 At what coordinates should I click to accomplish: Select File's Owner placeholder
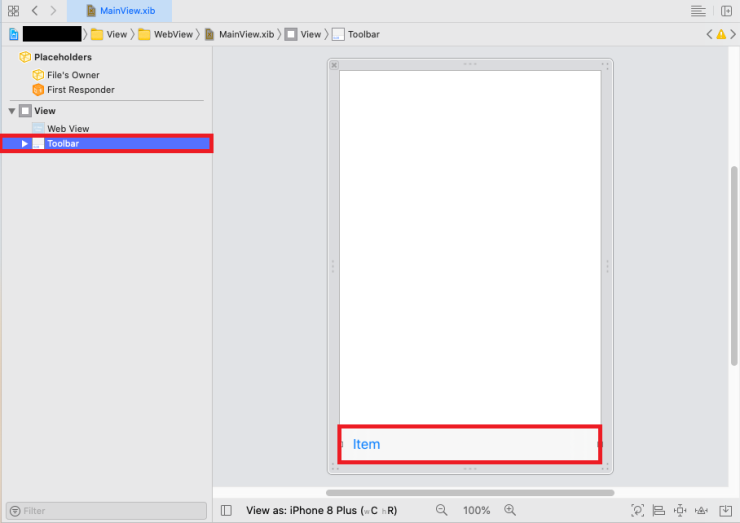click(73, 75)
